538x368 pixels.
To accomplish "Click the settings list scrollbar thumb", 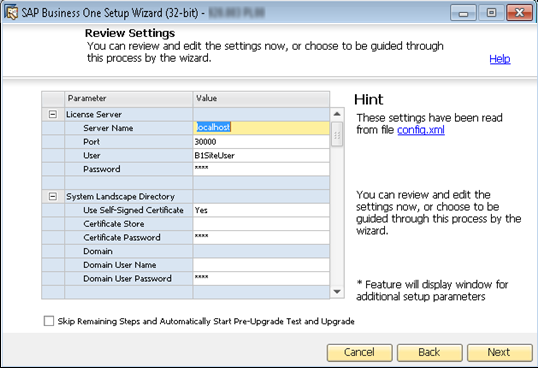I will point(337,134).
